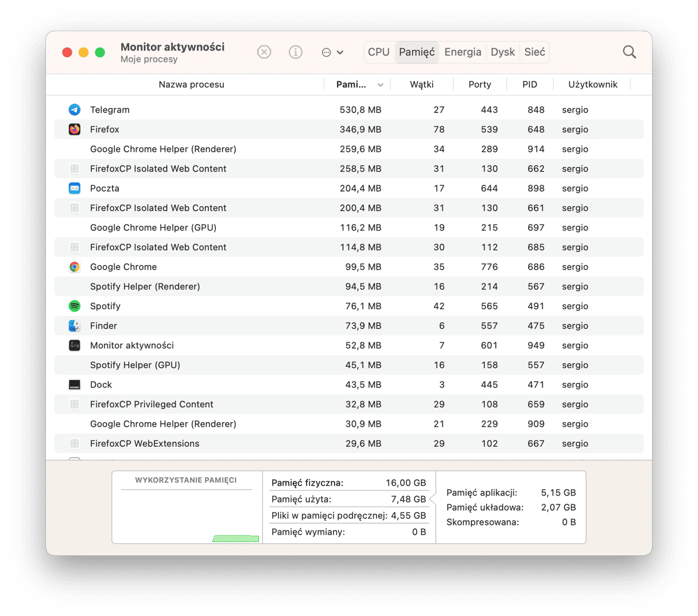The image size is (698, 616).
Task: Select the Pamięć tab
Action: pyautogui.click(x=417, y=52)
